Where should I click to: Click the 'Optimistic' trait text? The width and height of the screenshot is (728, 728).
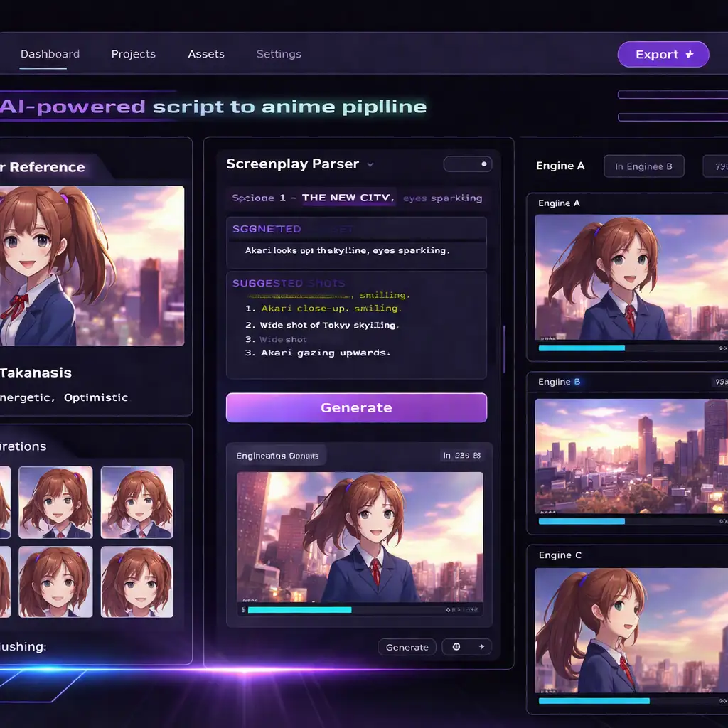click(x=96, y=397)
